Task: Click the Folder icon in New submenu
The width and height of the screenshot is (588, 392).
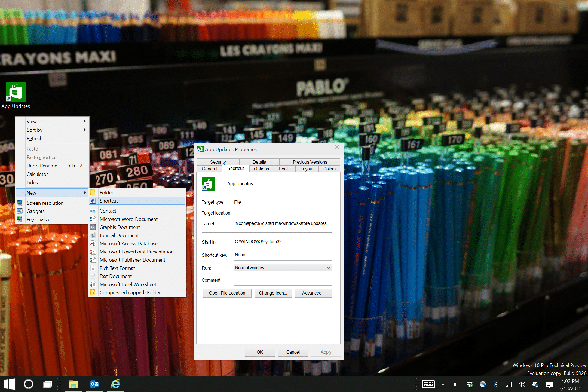Action: (x=93, y=192)
